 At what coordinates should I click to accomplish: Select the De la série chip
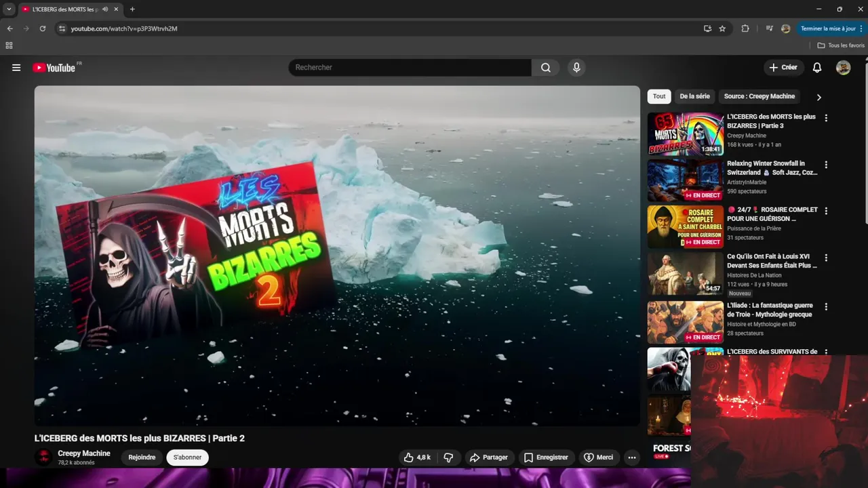[x=694, y=96]
